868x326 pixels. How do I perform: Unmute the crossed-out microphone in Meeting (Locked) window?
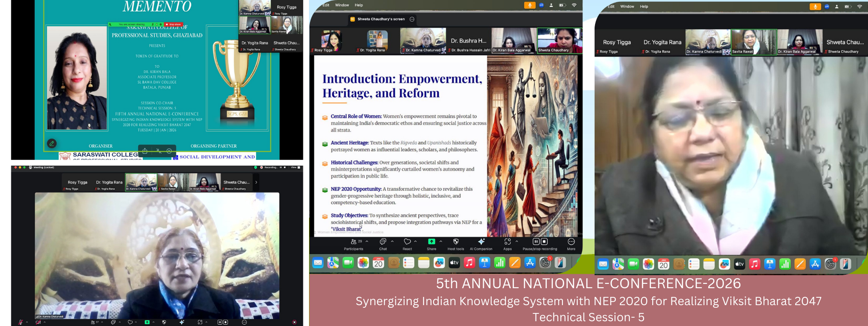20,322
